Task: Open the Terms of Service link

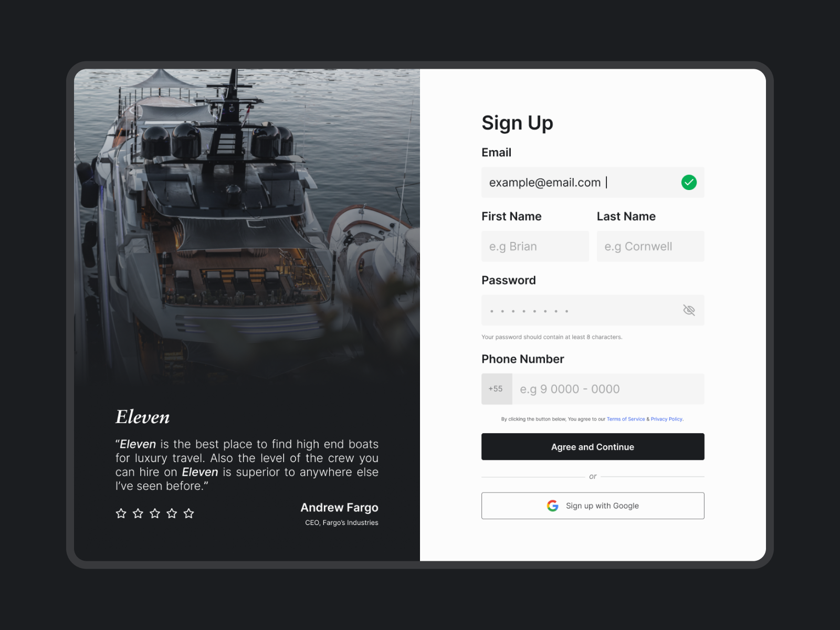Action: pyautogui.click(x=625, y=419)
